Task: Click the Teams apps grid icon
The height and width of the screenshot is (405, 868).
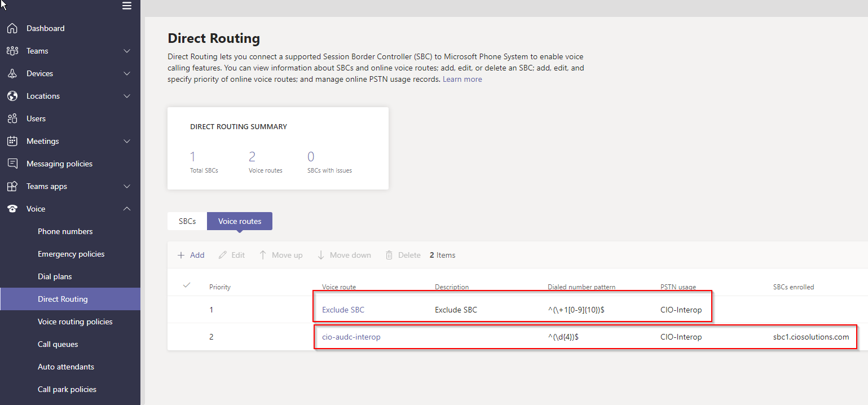Action: [12, 186]
